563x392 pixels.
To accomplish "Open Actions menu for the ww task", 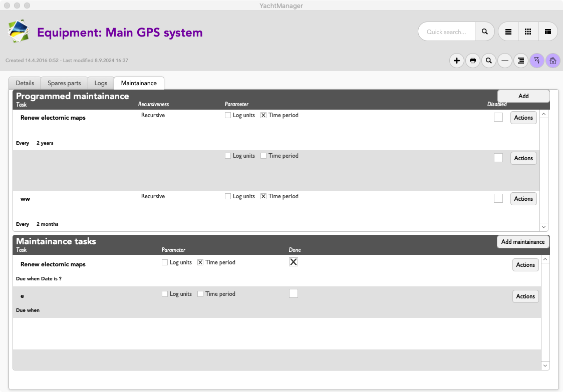I will [523, 199].
